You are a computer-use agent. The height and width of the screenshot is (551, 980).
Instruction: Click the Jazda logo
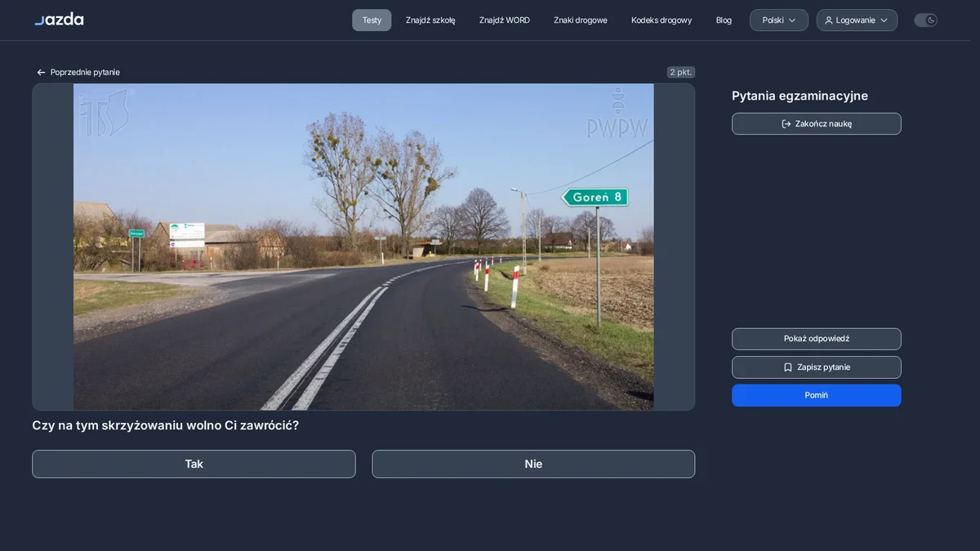[59, 20]
